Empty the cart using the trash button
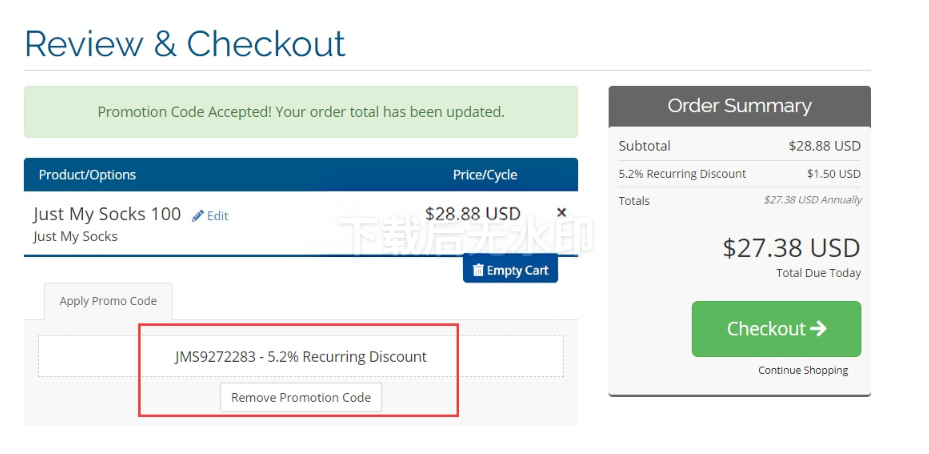Viewport: 929px width, 454px height. [510, 270]
